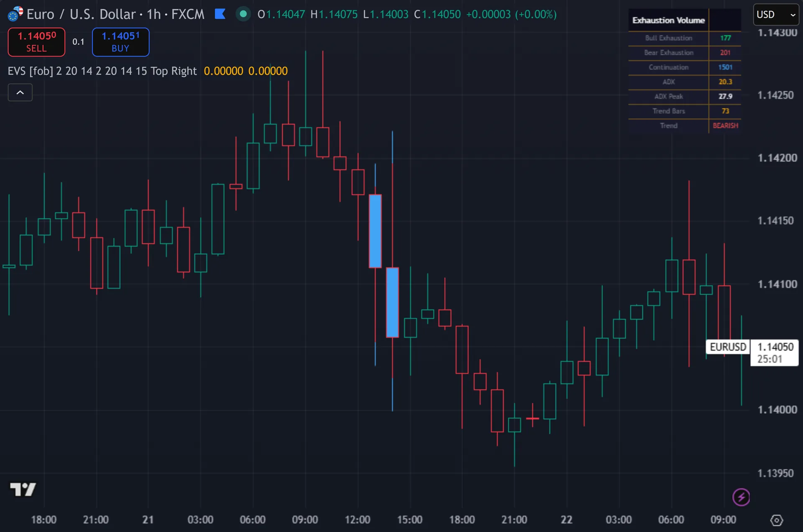Open the TradingView logo link

[x=23, y=489]
